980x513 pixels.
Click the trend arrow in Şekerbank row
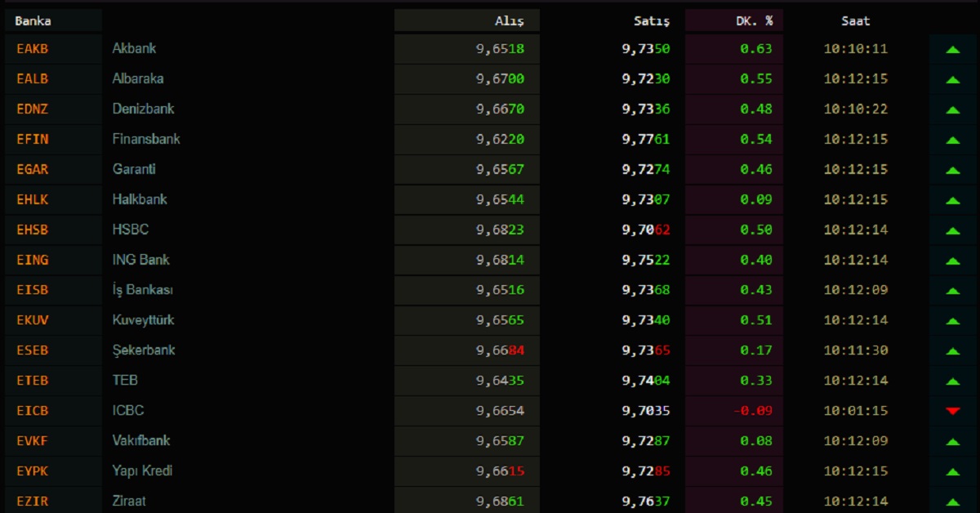pos(952,351)
